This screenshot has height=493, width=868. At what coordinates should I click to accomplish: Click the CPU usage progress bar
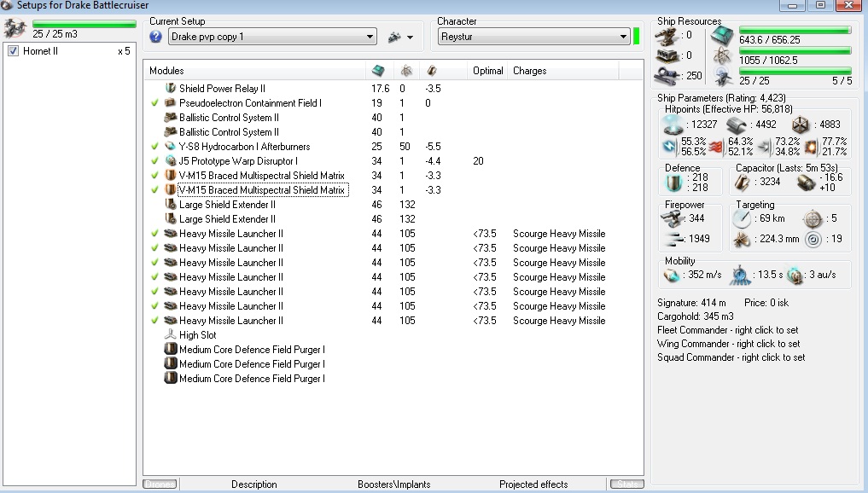(x=795, y=31)
